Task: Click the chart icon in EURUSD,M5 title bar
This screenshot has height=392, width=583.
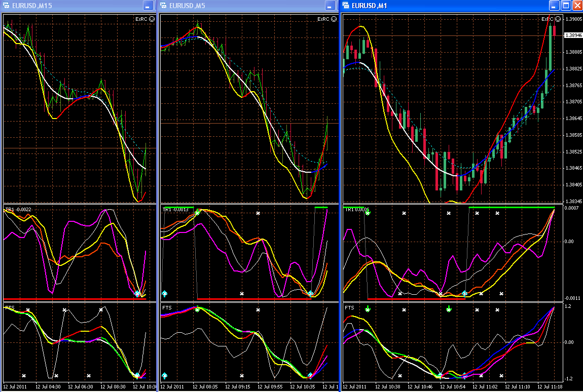Action: click(164, 5)
